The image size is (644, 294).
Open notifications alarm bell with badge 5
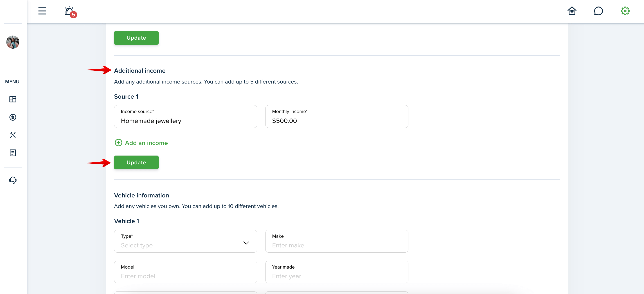point(70,12)
